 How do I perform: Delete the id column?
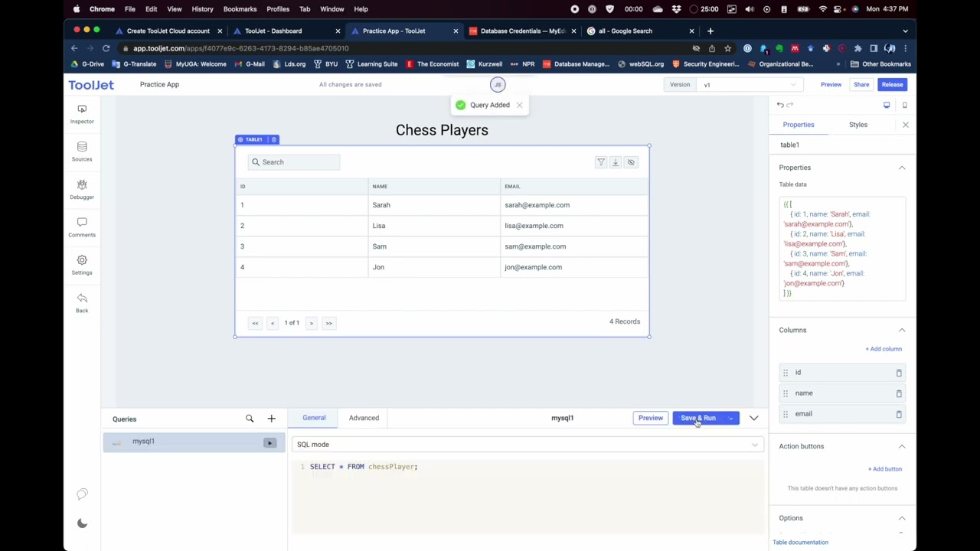899,373
